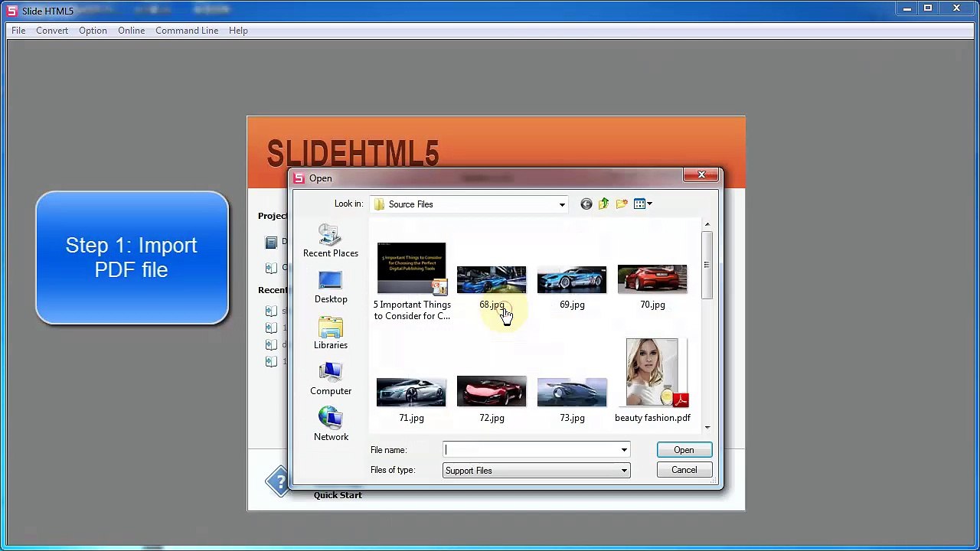Open the Convert menu

pos(52,31)
